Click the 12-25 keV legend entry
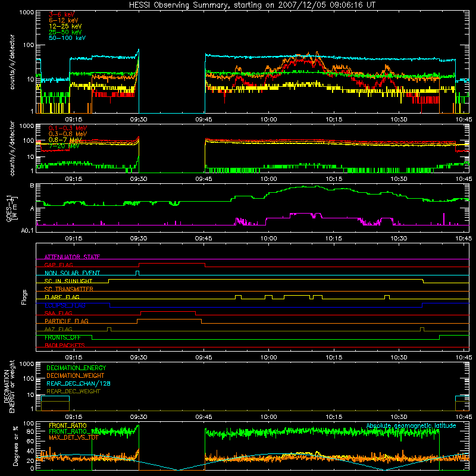476x476 pixels. [65, 26]
